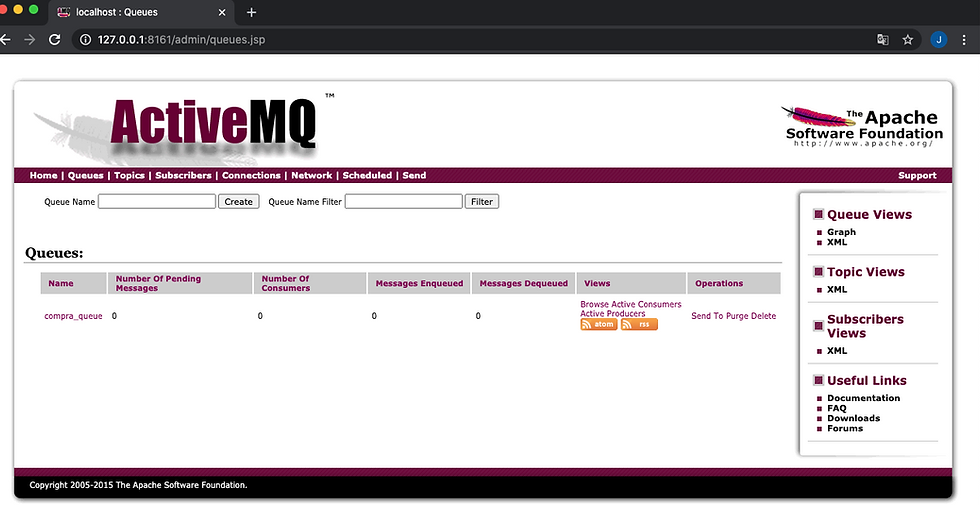This screenshot has height=505, width=980.
Task: Focus the Queue Name Filter field
Action: click(x=404, y=201)
